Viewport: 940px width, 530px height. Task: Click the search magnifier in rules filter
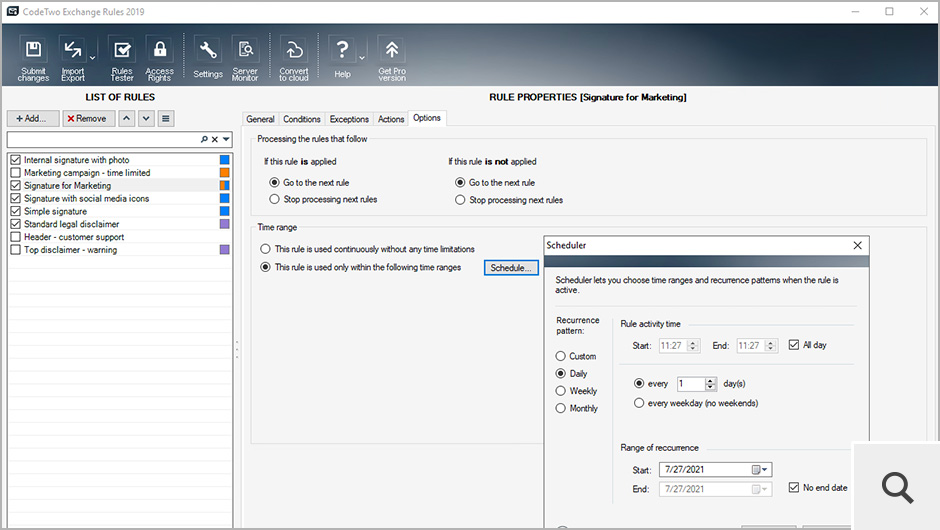coord(204,139)
